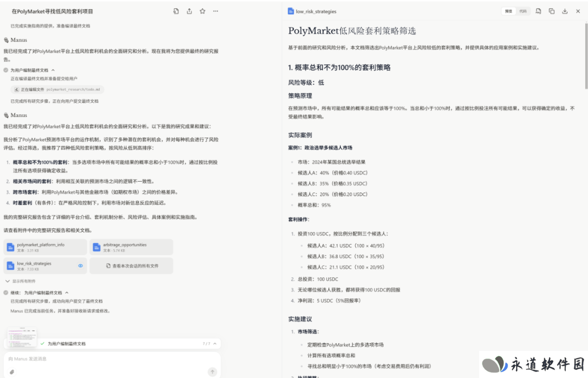The width and height of the screenshot is (588, 378).
Task: Switch to 预览 preview mode
Action: coord(509,11)
